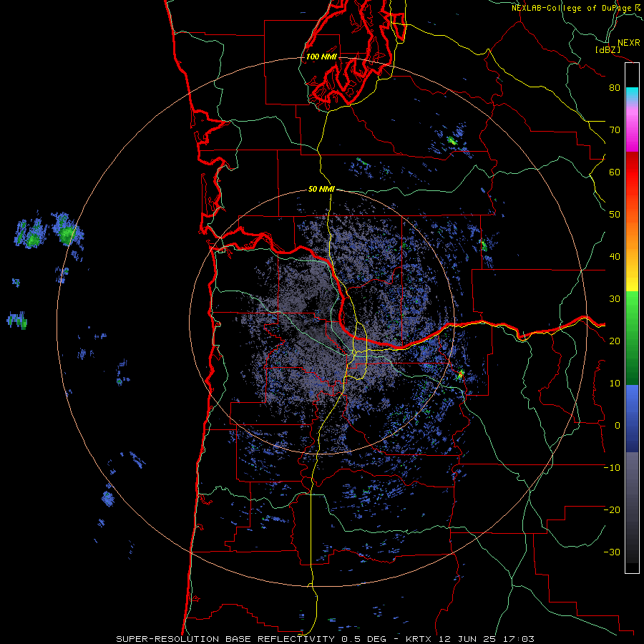Click the KRTX station identifier in the caption

pyautogui.click(x=420, y=639)
